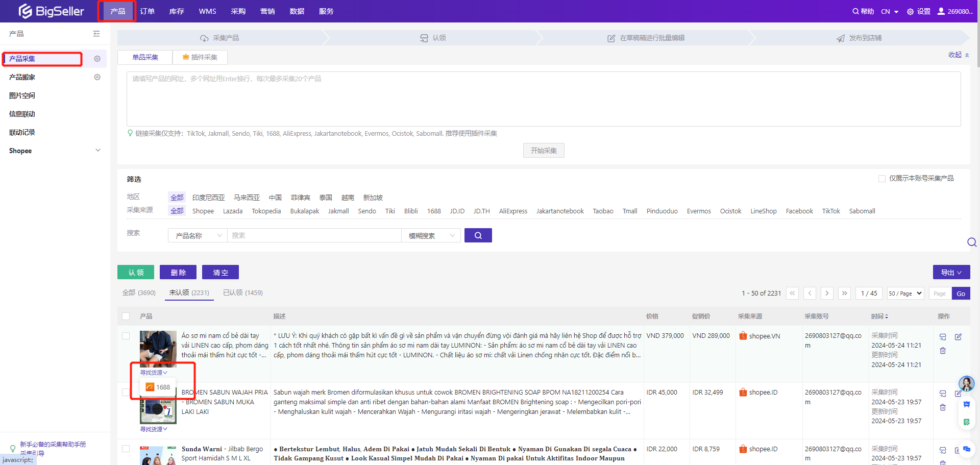
Task: Switch to 插件采集 tab
Action: coord(200,57)
